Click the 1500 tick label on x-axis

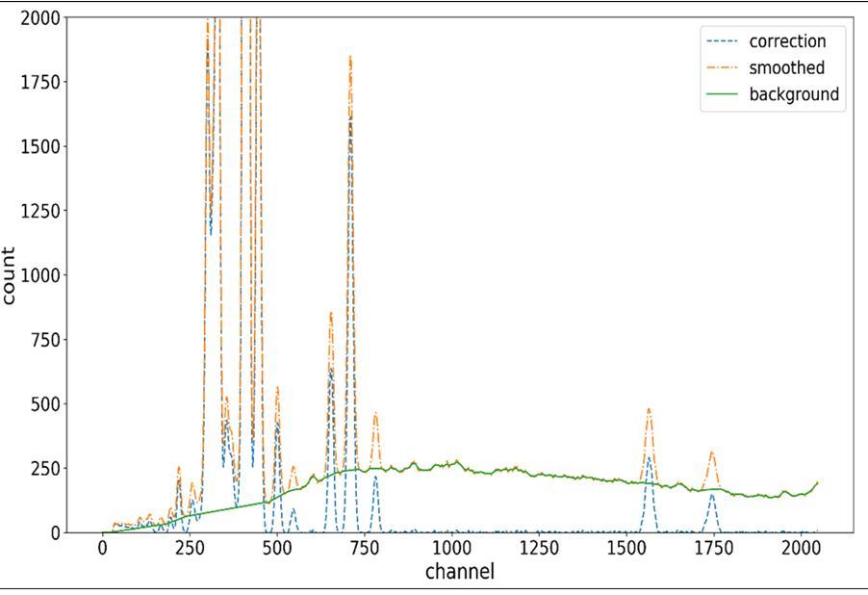(x=625, y=548)
